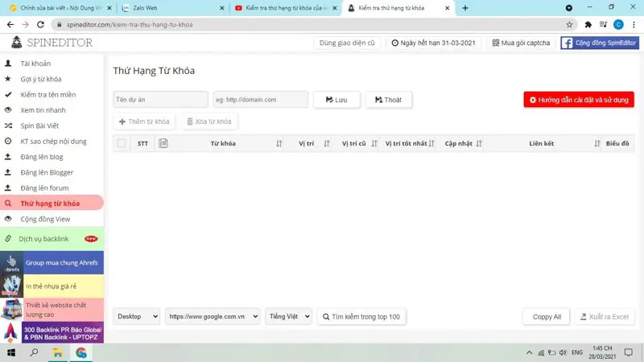
Task: Click the SpinEditor logo
Action: [52, 43]
